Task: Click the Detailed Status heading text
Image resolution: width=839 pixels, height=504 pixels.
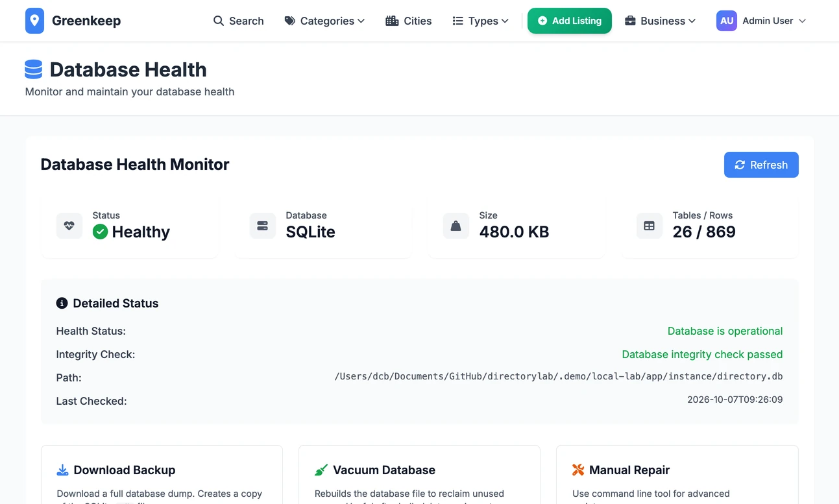Action: 116,303
